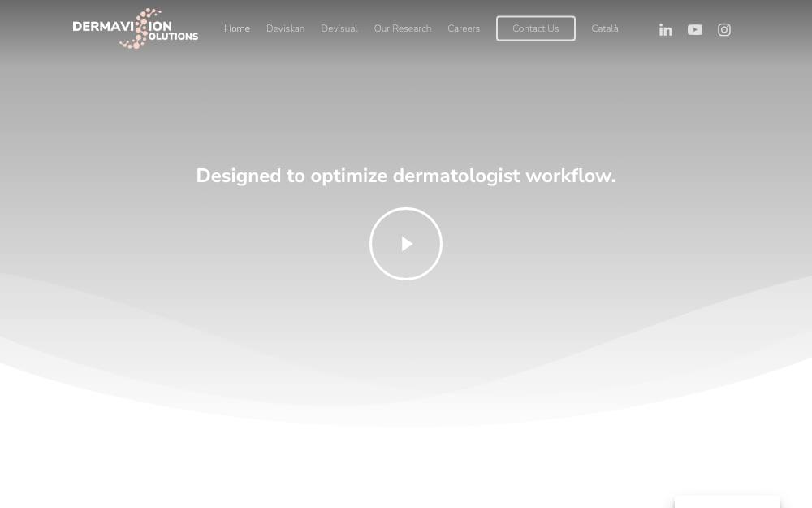Open the Devisual page

(339, 28)
